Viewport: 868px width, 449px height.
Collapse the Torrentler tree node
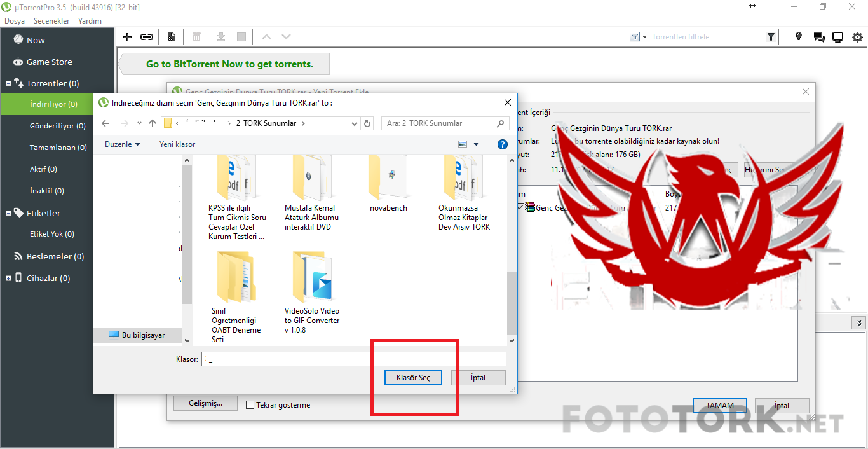[x=8, y=83]
